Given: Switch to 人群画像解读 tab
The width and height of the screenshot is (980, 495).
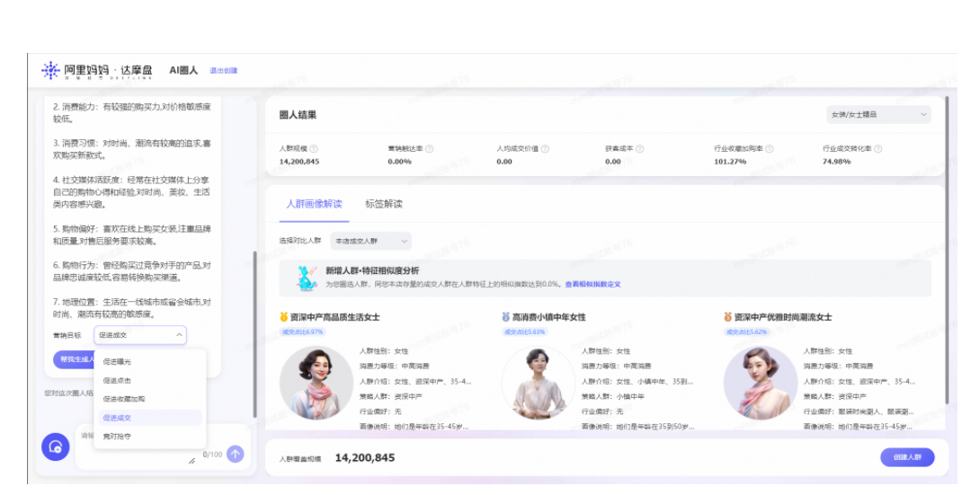Looking at the screenshot, I should pyautogui.click(x=314, y=204).
